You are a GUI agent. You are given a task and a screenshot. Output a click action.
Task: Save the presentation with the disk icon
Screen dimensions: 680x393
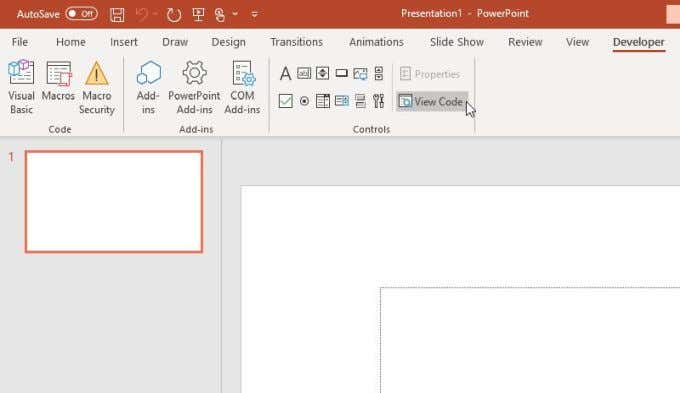pos(117,14)
